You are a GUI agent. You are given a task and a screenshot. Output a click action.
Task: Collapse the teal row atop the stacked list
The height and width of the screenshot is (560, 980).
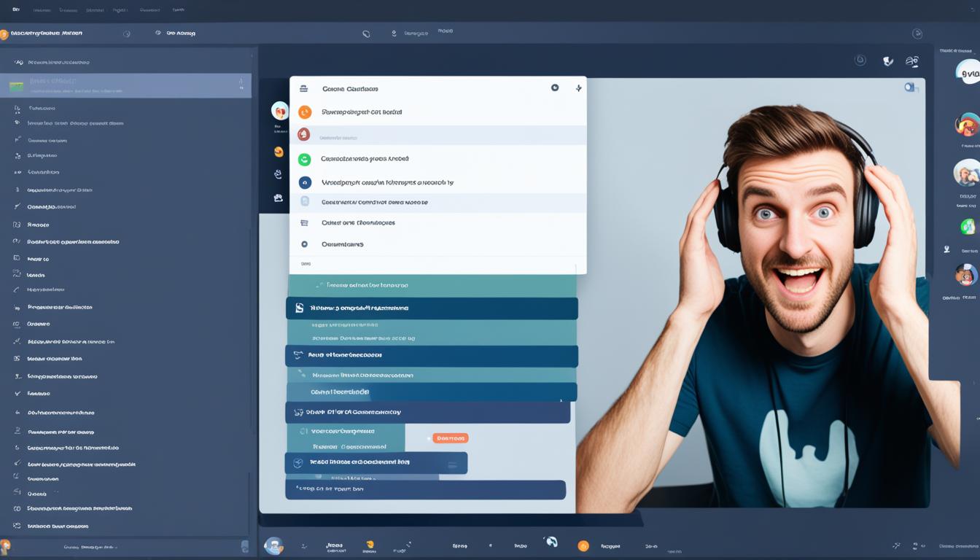point(432,286)
